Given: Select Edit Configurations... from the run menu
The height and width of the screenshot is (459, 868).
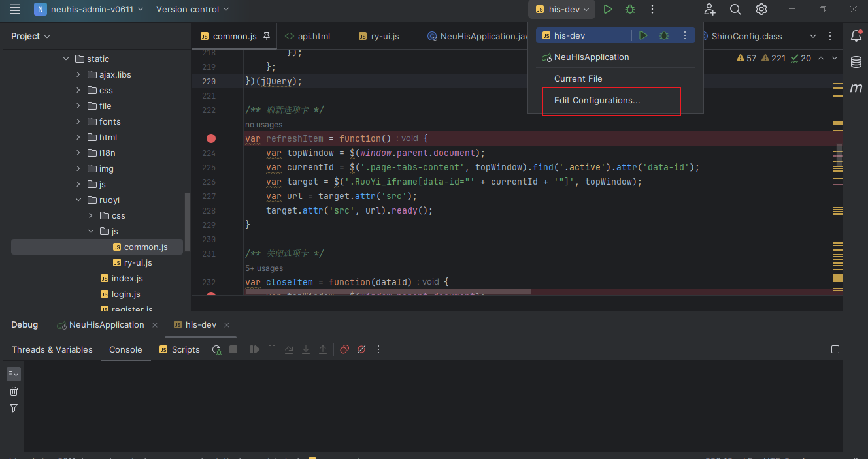Looking at the screenshot, I should click(597, 101).
